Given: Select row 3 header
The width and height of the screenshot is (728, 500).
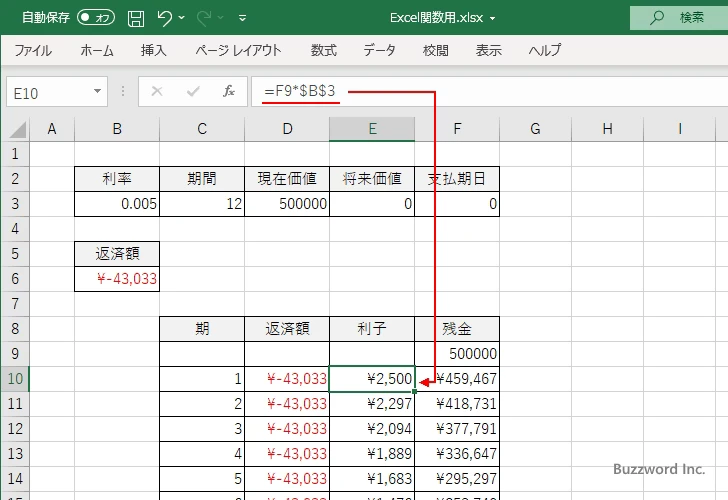Looking at the screenshot, I should tap(15, 204).
